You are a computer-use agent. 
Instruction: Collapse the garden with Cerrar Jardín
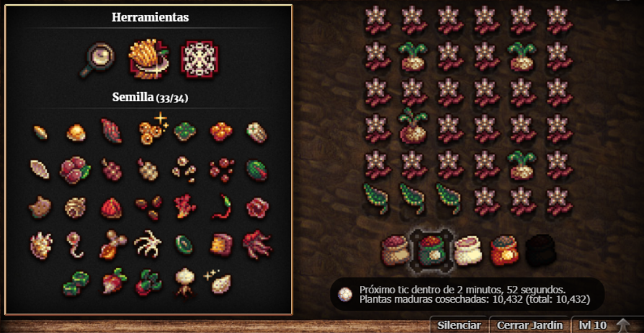click(529, 325)
